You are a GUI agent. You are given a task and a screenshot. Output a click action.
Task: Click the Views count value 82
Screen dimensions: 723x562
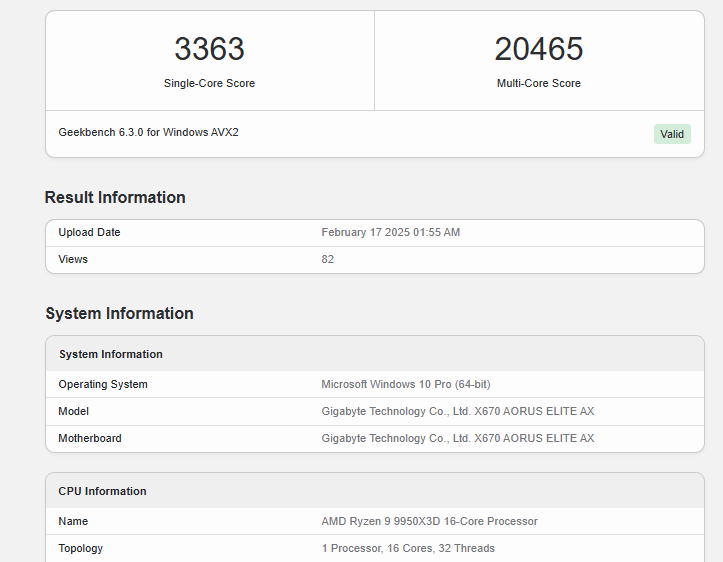(328, 259)
